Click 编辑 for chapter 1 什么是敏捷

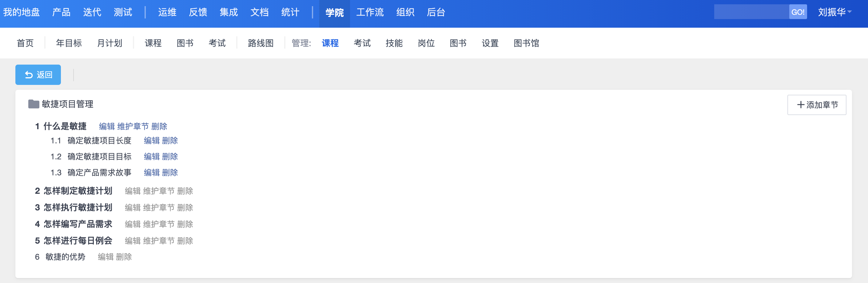[x=107, y=126]
